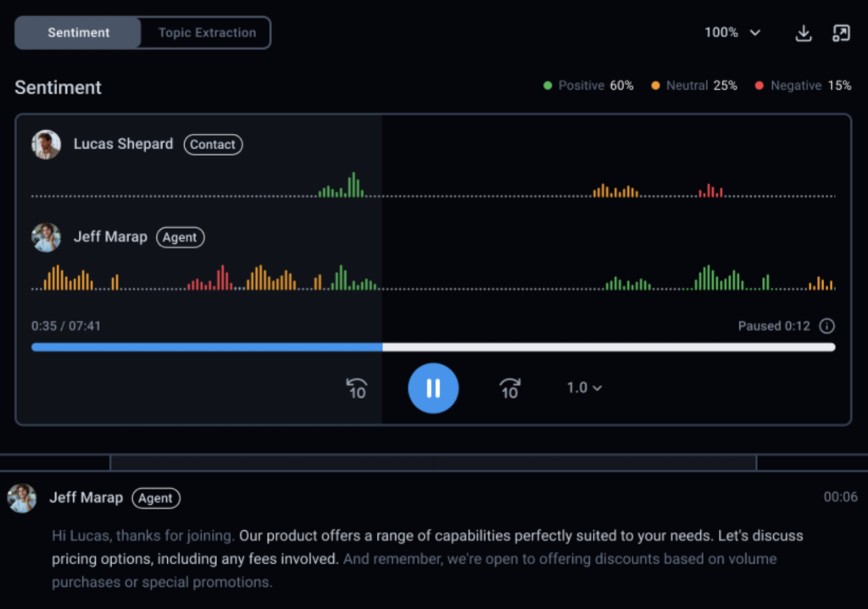Skip forward 10 seconds
Screen dimensions: 868x609
pos(509,388)
